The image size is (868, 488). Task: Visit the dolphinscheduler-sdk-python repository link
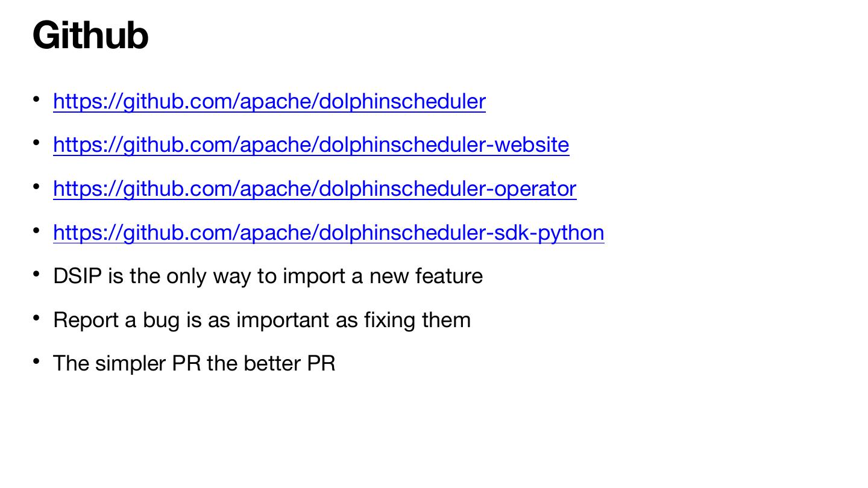pyautogui.click(x=329, y=233)
